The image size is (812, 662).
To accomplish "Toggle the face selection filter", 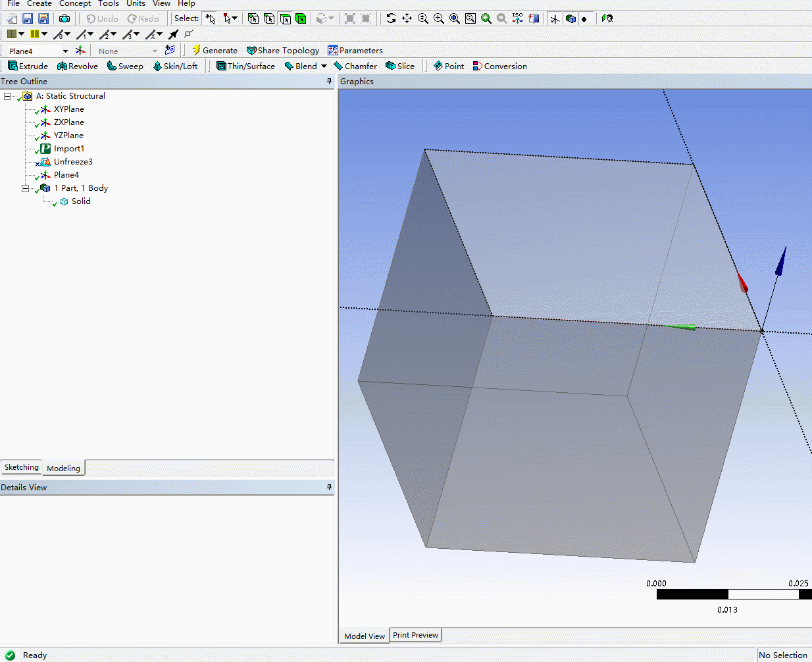I will (285, 18).
